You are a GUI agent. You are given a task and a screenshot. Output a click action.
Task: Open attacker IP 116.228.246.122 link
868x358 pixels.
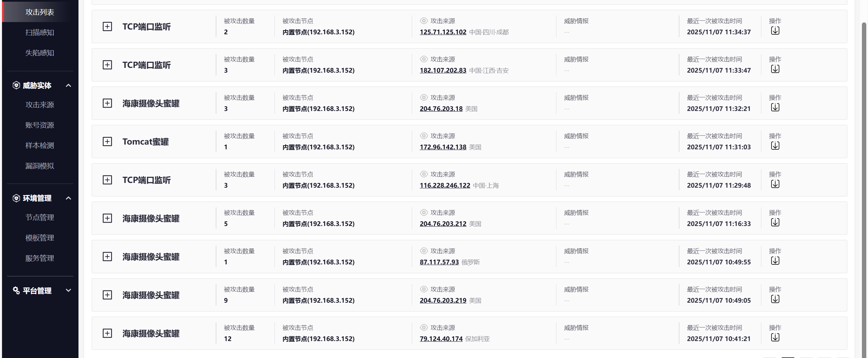point(445,185)
